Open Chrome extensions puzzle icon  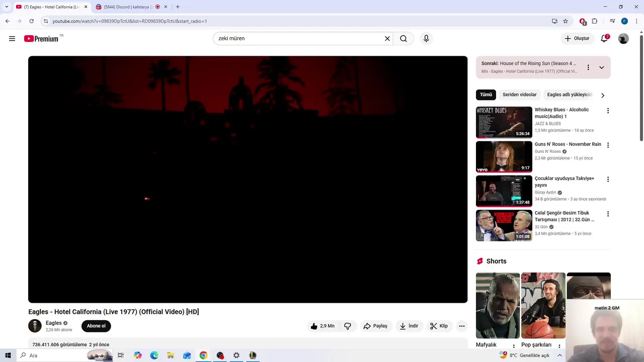[595, 21]
